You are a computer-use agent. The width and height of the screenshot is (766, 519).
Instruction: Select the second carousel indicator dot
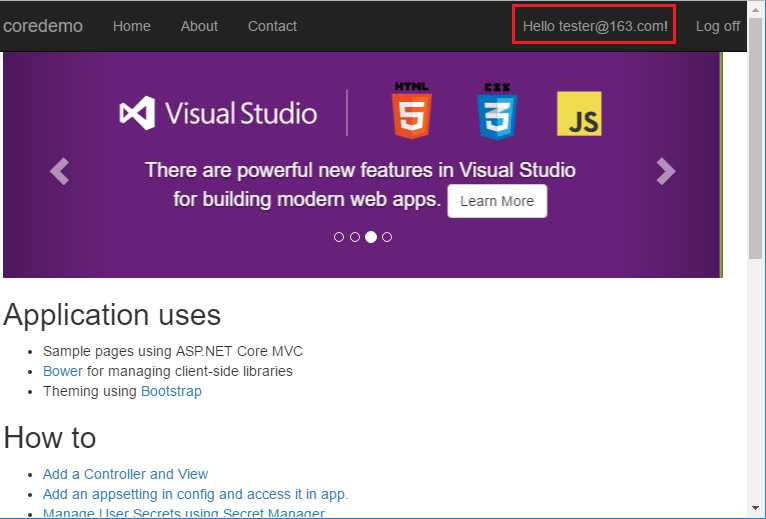(x=355, y=237)
